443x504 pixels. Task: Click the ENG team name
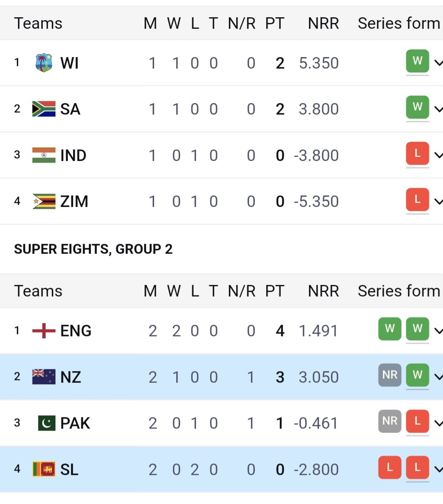pos(76,331)
